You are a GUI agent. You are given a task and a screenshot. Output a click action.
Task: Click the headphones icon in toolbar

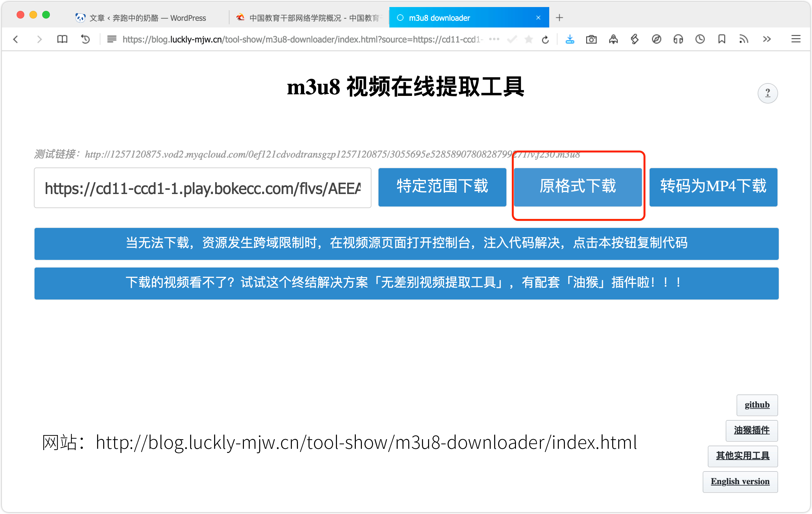[678, 39]
